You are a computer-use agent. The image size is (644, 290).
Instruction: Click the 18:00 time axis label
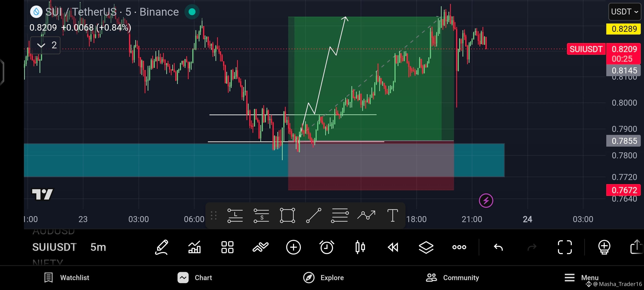pyautogui.click(x=416, y=219)
